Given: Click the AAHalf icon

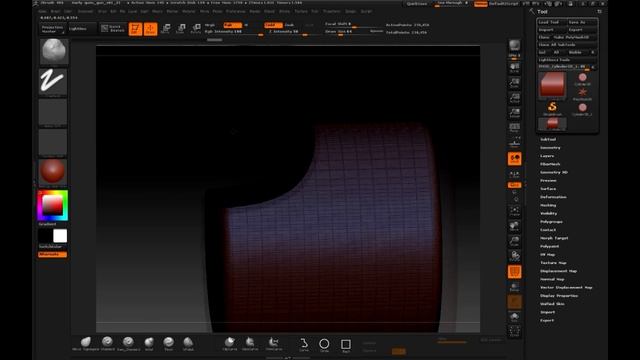Looking at the screenshot, I should pyautogui.click(x=514, y=113).
